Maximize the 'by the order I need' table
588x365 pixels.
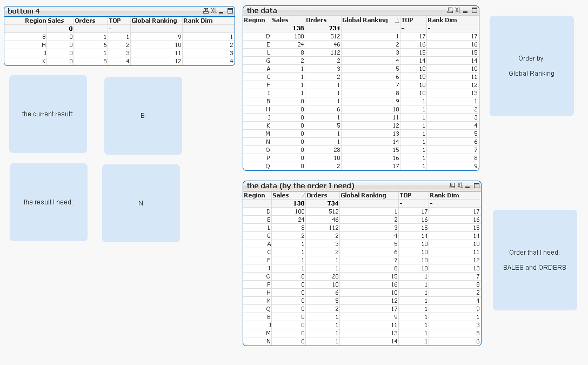tap(477, 185)
